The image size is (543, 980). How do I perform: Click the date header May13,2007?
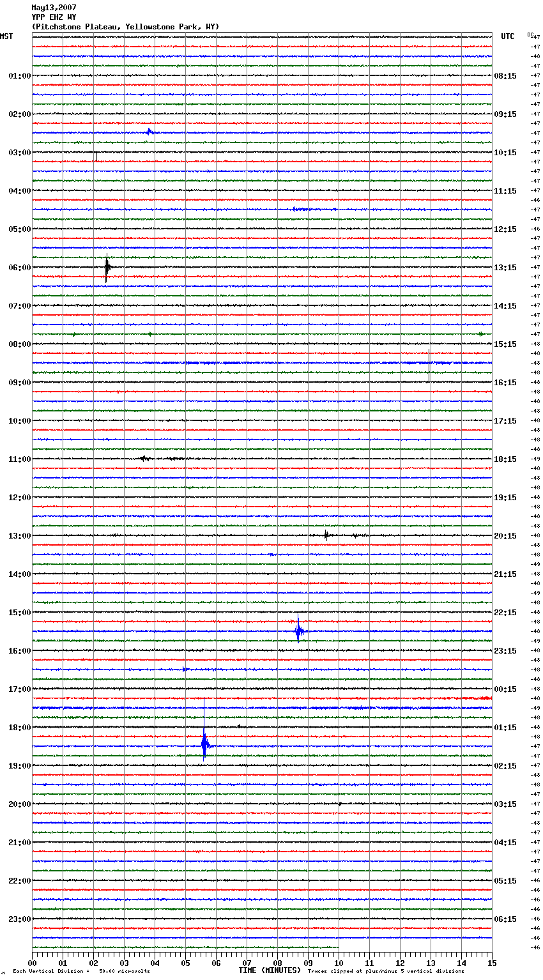tap(54, 8)
